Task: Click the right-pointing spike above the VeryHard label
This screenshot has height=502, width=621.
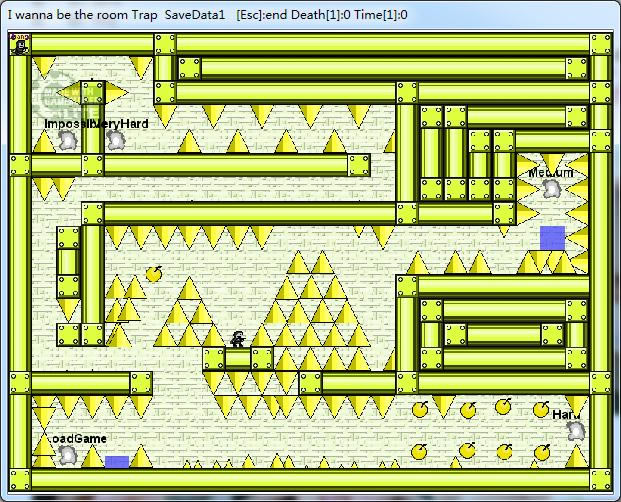Action: click(117, 94)
